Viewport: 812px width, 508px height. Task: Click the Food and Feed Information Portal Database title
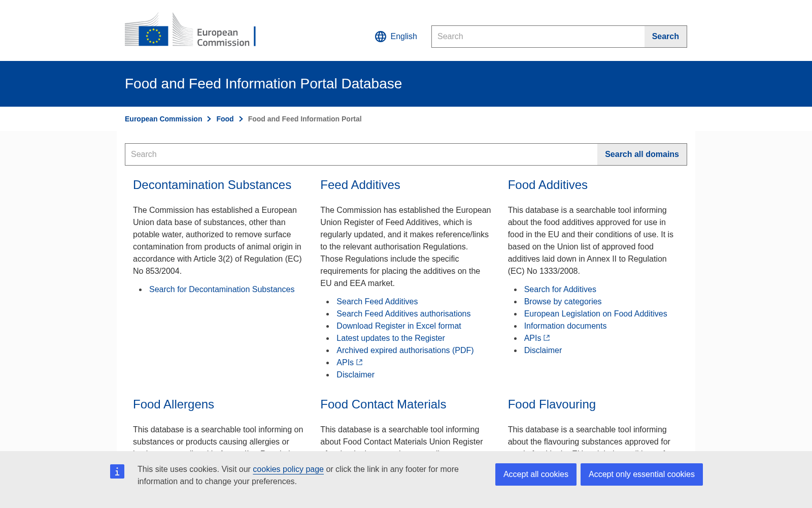pyautogui.click(x=263, y=84)
